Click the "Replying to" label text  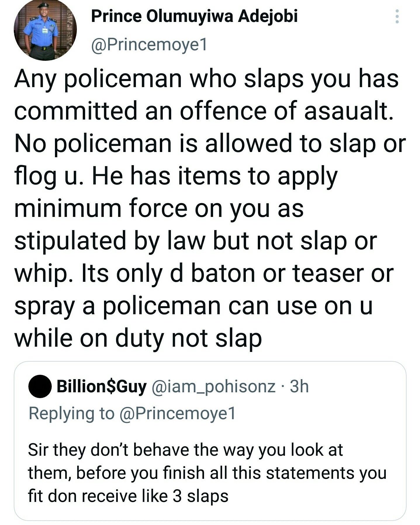71,413
